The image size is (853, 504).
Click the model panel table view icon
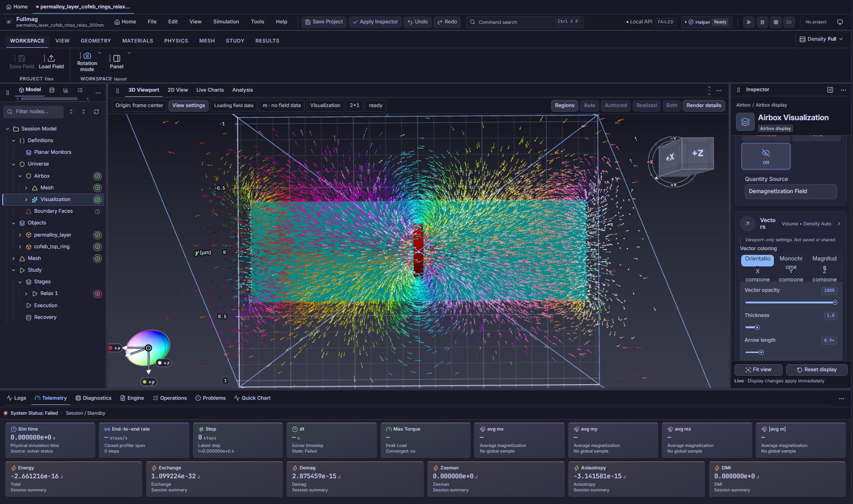pos(52,90)
